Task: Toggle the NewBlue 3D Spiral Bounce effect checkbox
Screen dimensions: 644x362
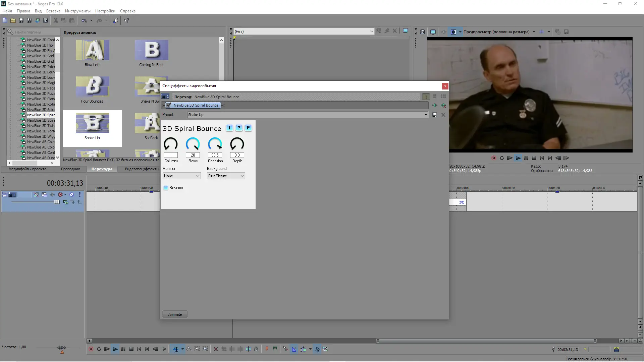Action: click(169, 105)
